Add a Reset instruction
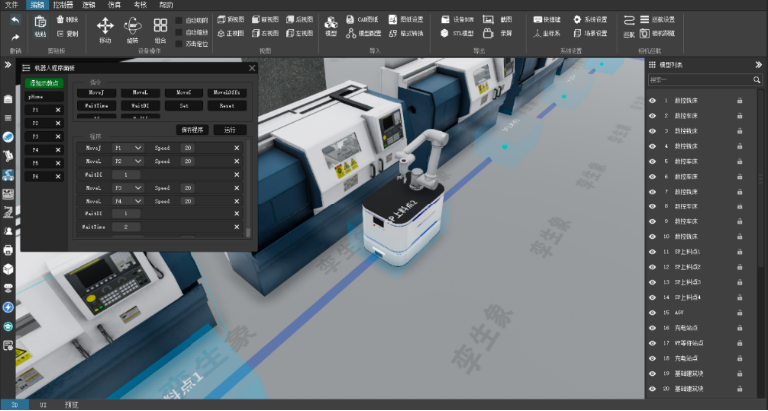The width and height of the screenshot is (768, 411). click(227, 105)
